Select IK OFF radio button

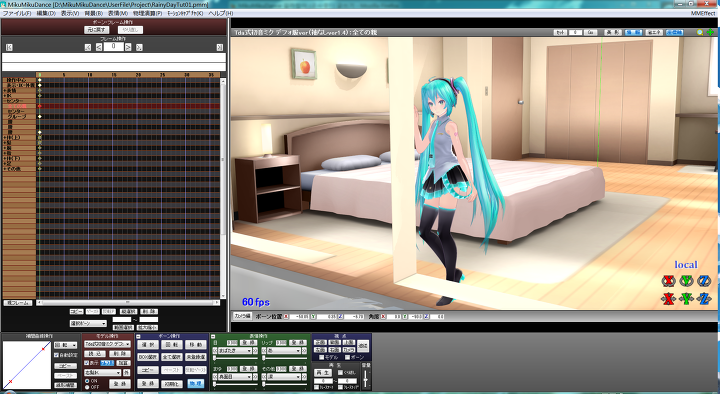87,387
